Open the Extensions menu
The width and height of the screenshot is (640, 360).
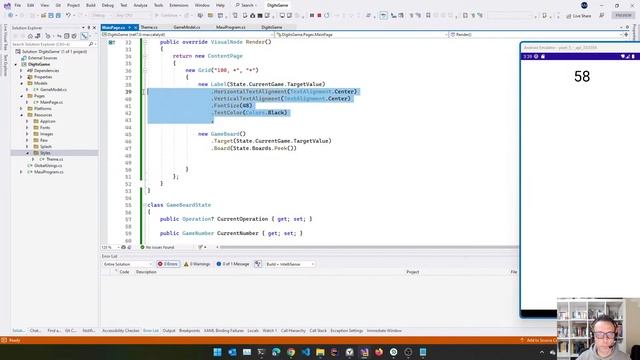[179, 5]
